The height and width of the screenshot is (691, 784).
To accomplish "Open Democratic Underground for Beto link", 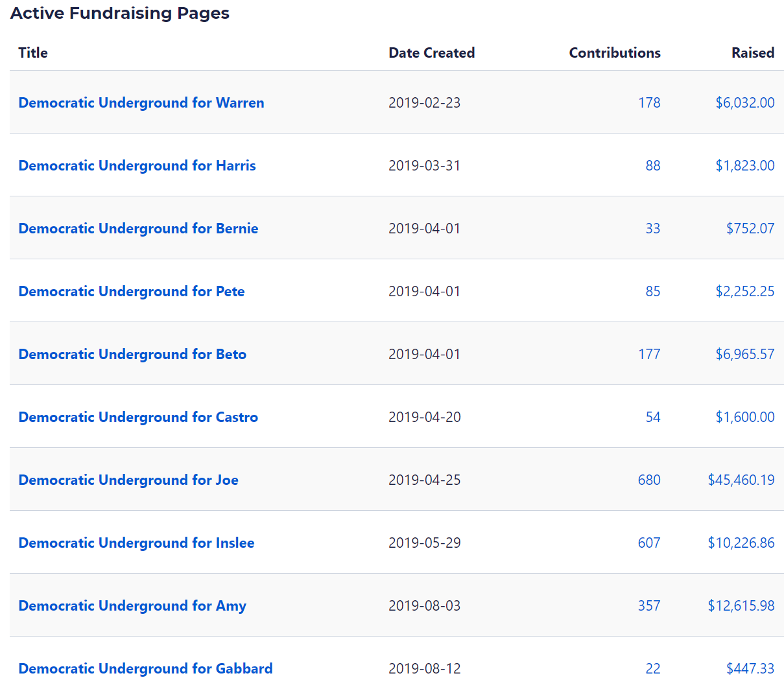I will coord(132,354).
